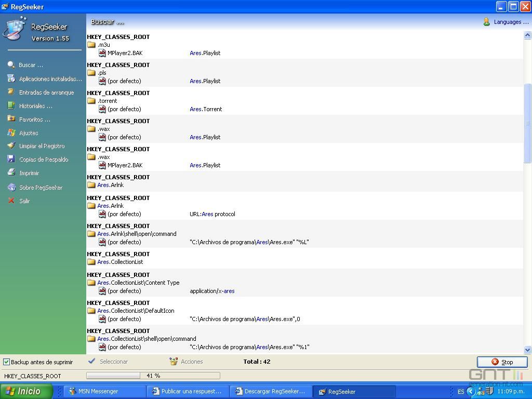
Task: Toggle Backup antes de suprimir checkbox
Action: coord(6,362)
